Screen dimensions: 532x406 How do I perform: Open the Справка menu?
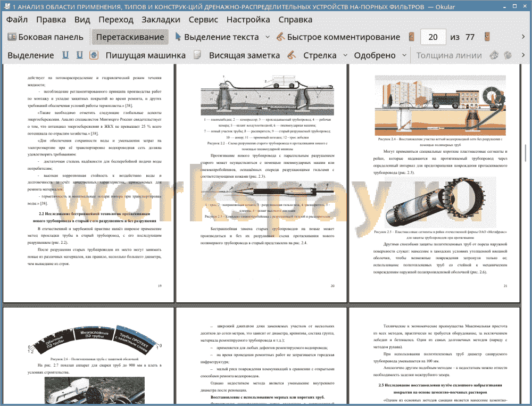295,20
